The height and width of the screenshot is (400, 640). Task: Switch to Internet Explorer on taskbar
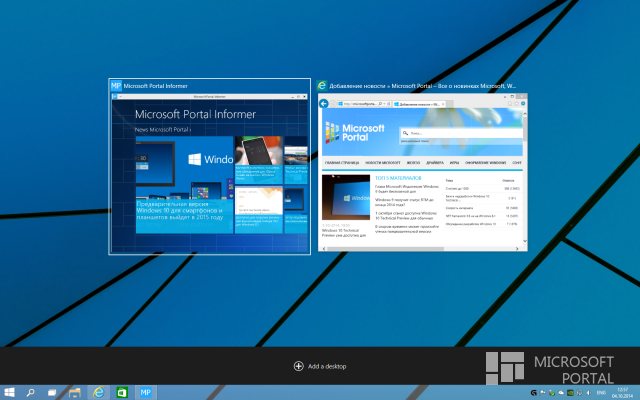98,393
